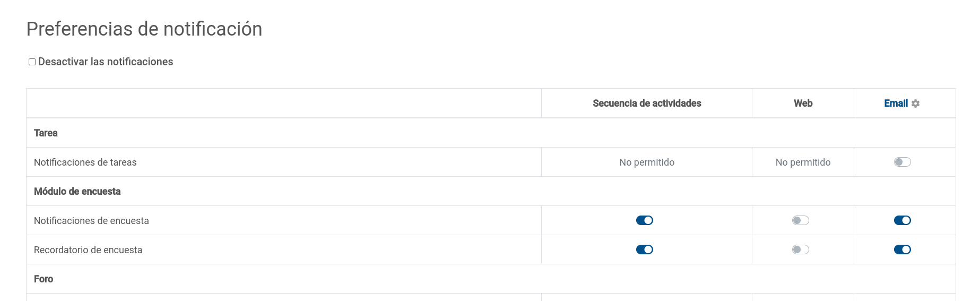
Task: Click the Notificaciones de tareas row label
Action: [x=85, y=162]
